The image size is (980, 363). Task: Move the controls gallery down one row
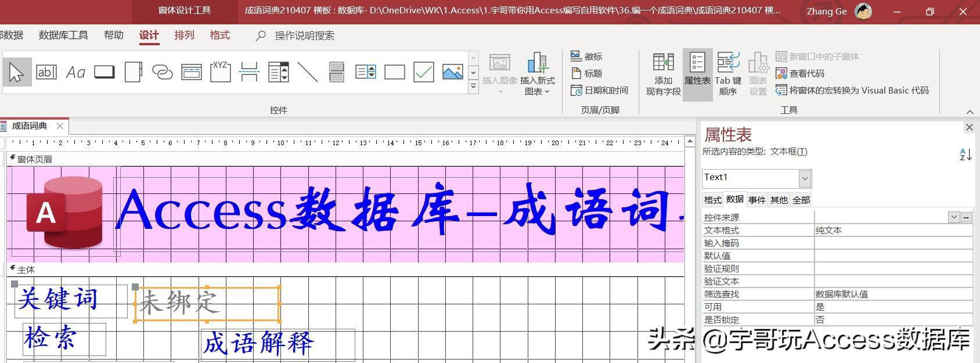pyautogui.click(x=473, y=73)
